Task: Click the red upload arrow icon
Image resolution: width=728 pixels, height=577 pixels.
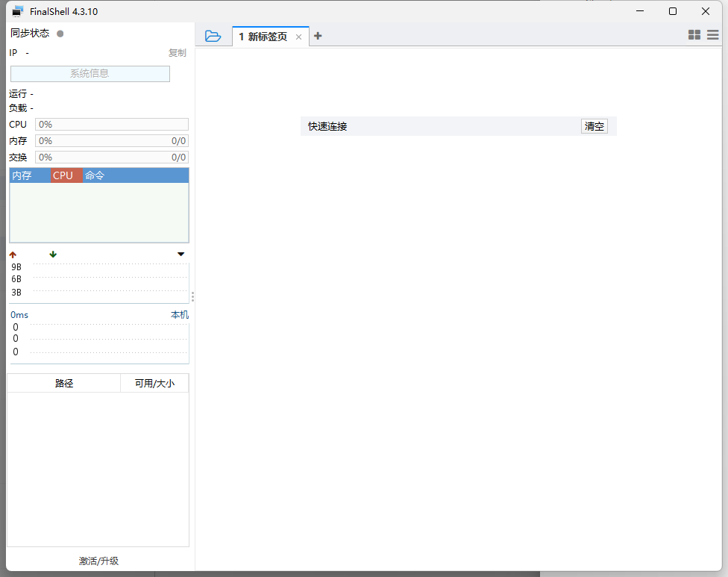Action: pos(13,255)
